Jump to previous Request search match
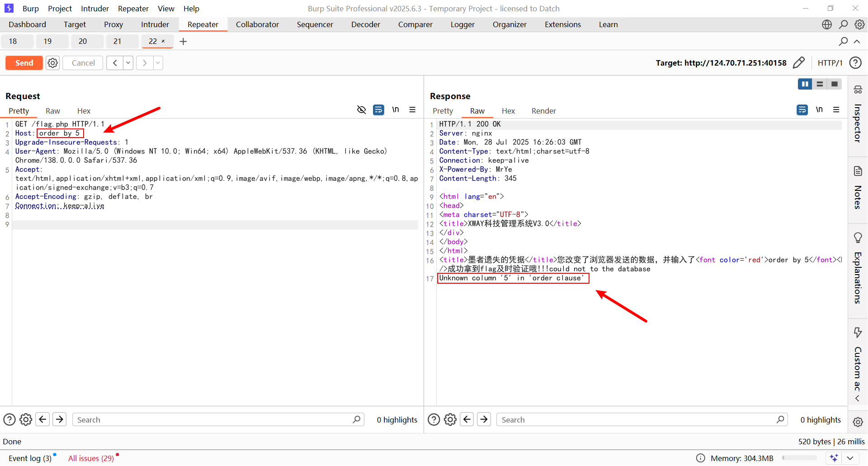Viewport: 868px width, 466px height. coord(42,419)
